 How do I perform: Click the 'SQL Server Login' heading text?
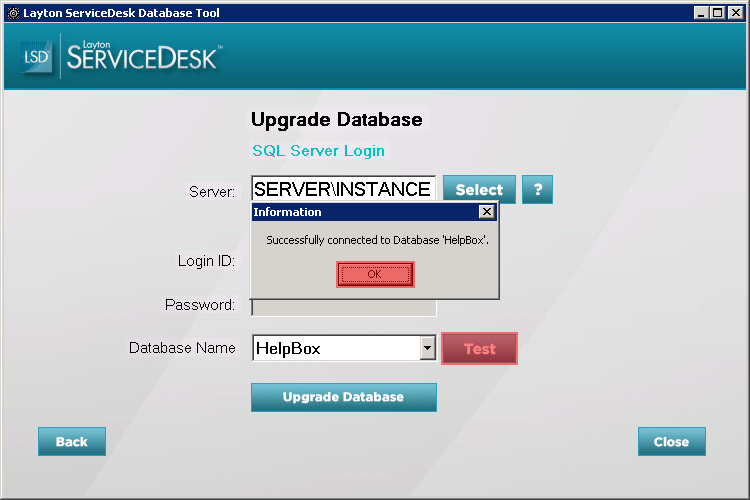319,151
